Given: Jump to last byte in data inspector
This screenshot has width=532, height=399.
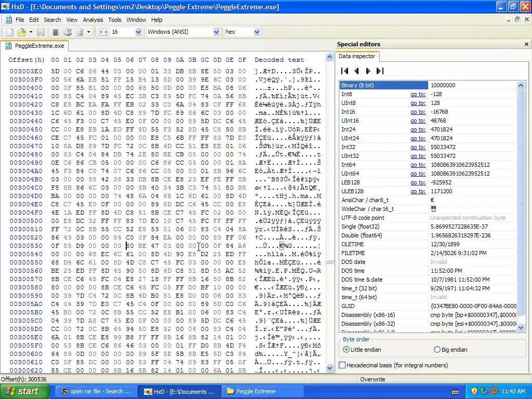Looking at the screenshot, I should (380, 71).
